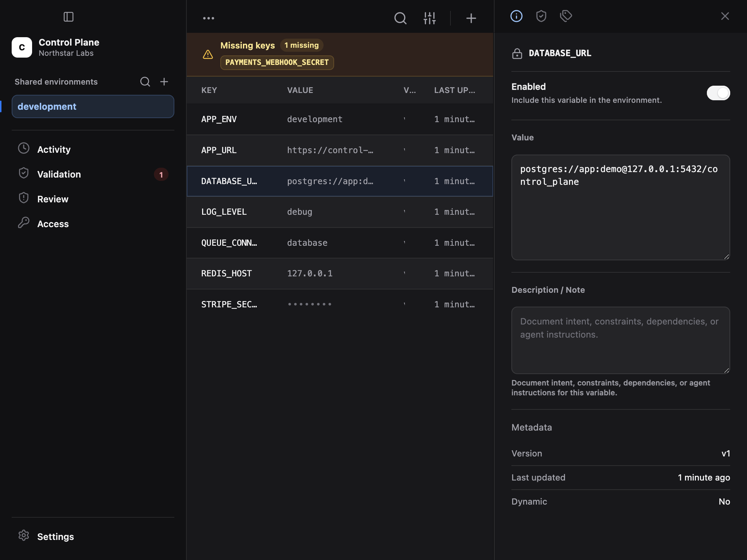The width and height of the screenshot is (747, 560).
Task: Click the Validation badge showing 1
Action: click(161, 175)
